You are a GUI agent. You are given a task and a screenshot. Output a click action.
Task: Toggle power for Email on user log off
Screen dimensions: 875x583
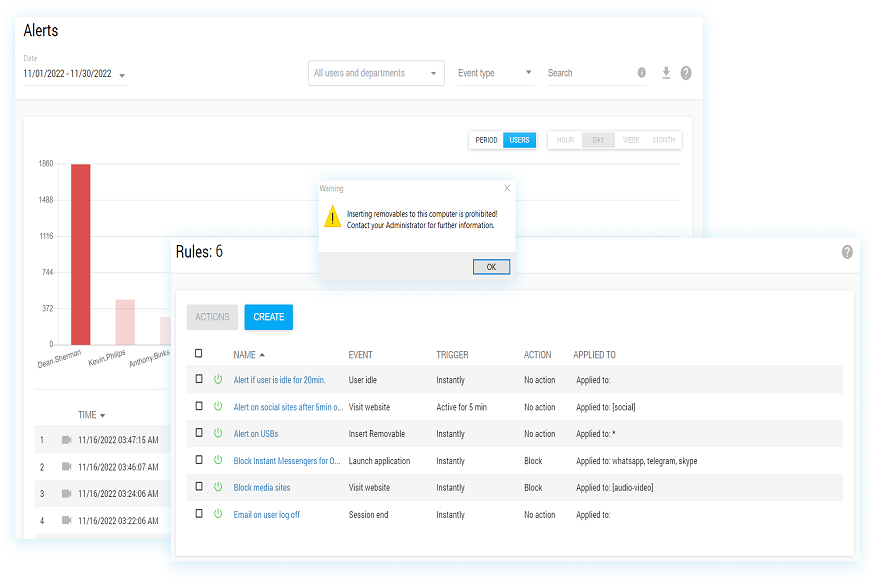tap(218, 513)
